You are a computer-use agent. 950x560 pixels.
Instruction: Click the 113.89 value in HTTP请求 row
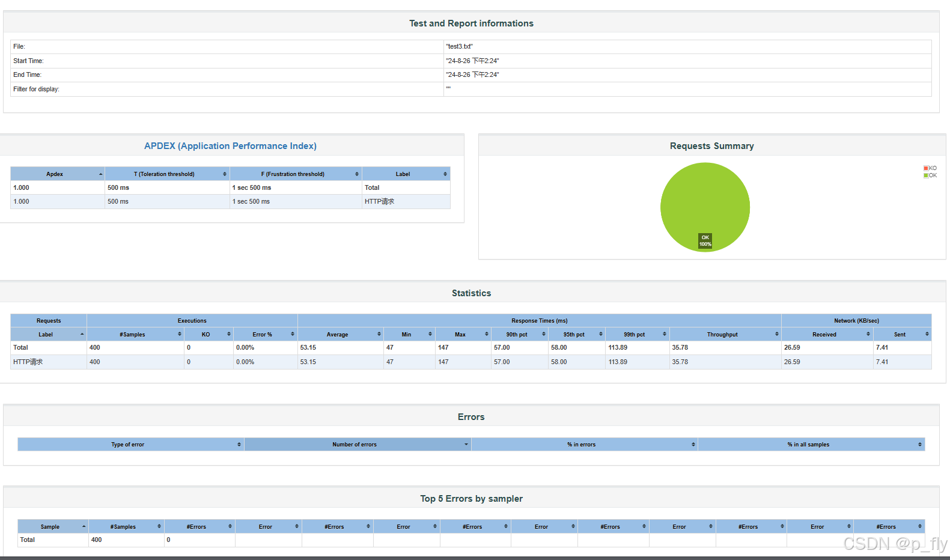(618, 362)
